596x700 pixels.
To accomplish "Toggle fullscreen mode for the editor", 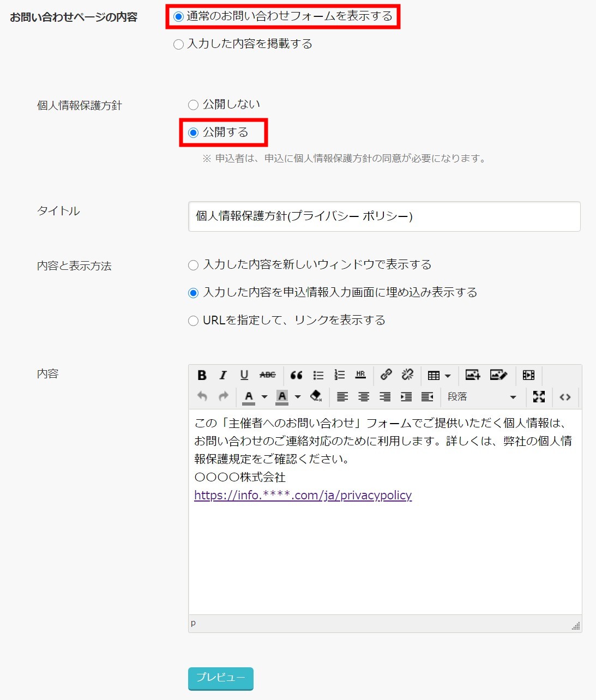I will [539, 397].
